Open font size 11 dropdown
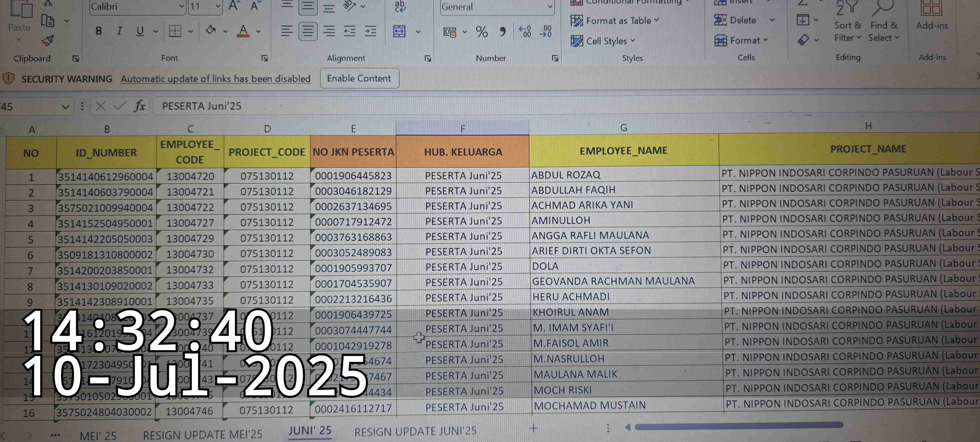980x442 pixels. [218, 7]
